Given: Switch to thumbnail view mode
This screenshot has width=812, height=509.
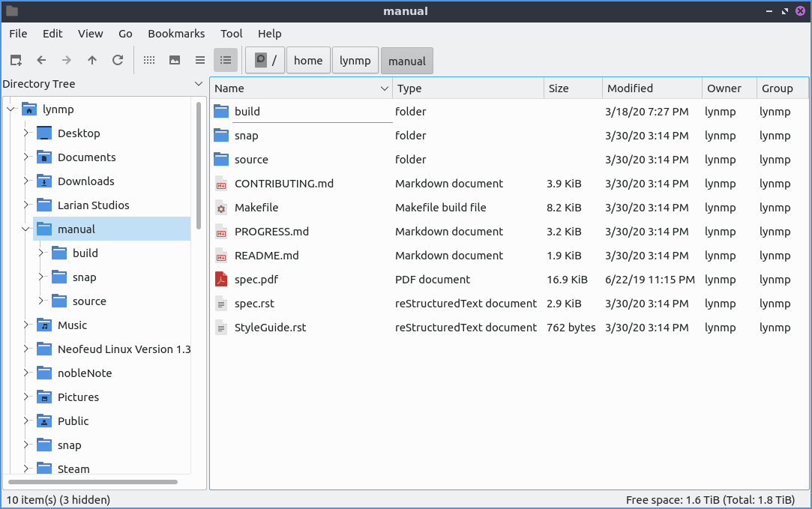Looking at the screenshot, I should pyautogui.click(x=175, y=61).
